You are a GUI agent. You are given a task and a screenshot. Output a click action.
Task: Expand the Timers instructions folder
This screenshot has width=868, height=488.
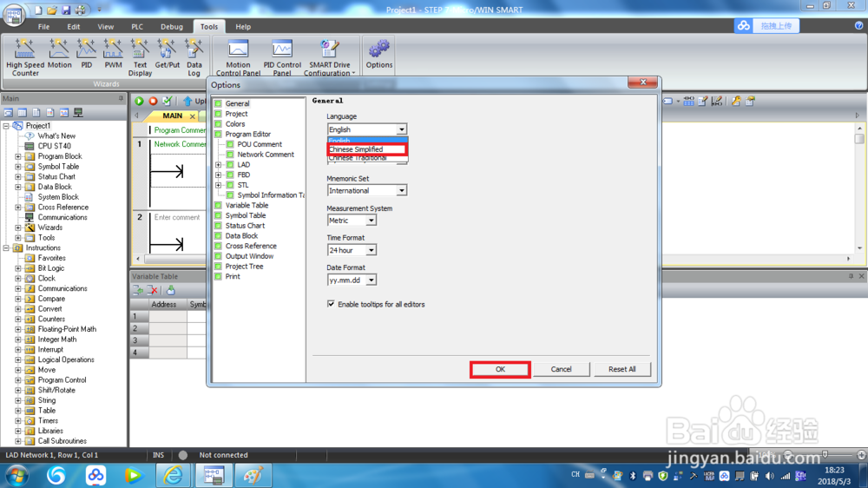coord(17,421)
